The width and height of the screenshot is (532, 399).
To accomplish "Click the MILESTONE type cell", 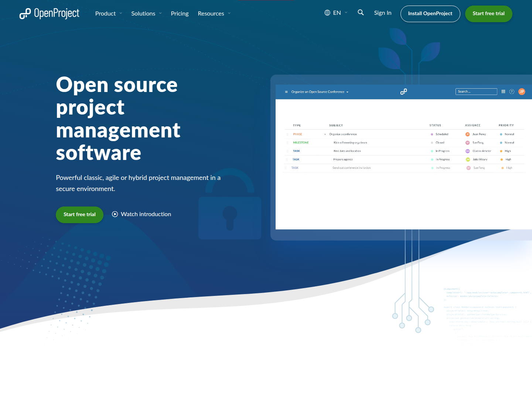I will click(x=301, y=143).
